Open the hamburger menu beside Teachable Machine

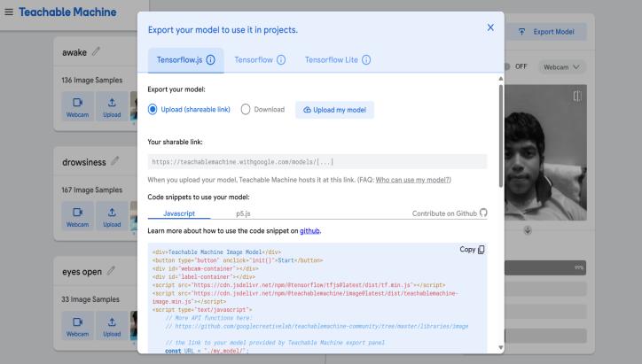pyautogui.click(x=9, y=12)
